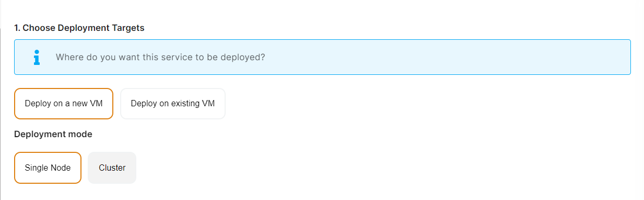Select the Deploy on a new VM option
Image resolution: width=644 pixels, height=200 pixels.
(64, 104)
